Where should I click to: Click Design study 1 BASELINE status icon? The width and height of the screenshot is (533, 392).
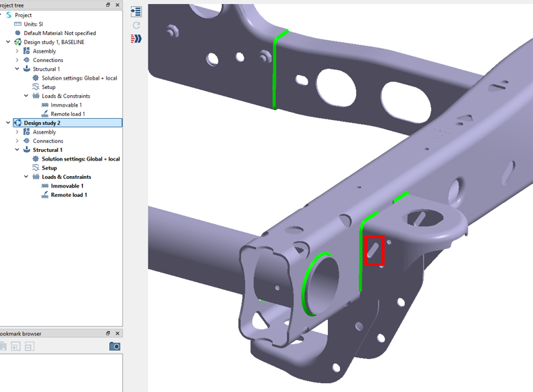click(18, 42)
